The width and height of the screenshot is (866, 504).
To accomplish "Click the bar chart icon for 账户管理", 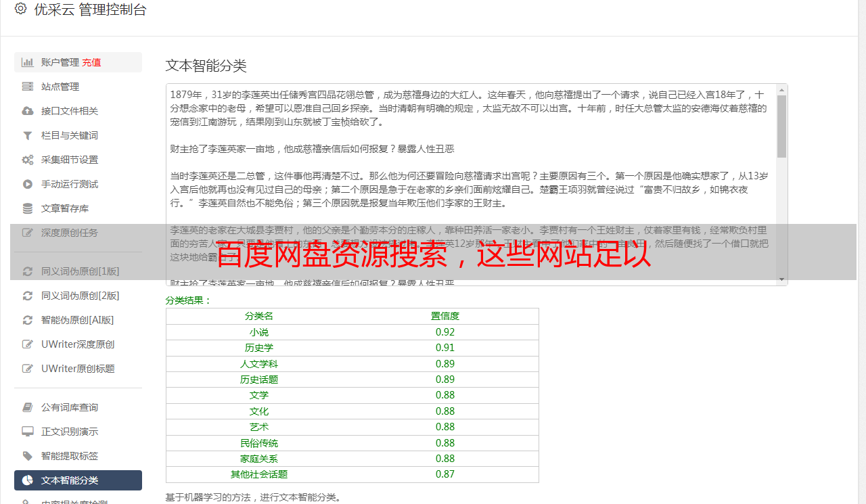I will coord(28,62).
